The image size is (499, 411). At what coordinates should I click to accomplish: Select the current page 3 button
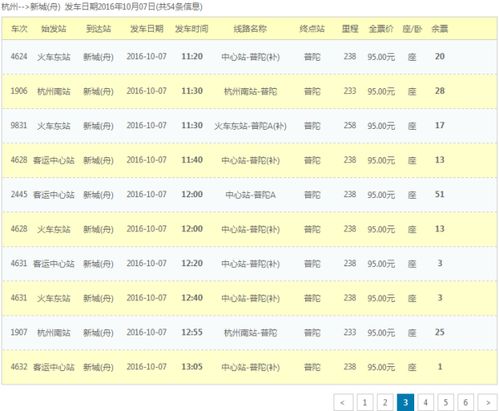pos(405,402)
